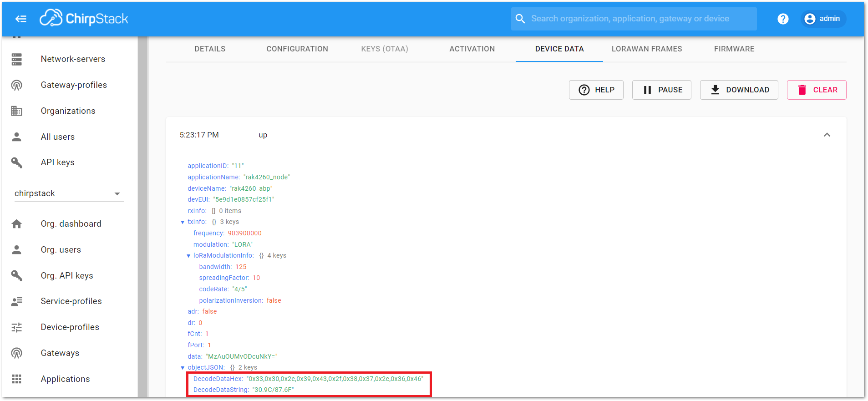Click the Network-servers icon in sidebar
Viewport: 868px width, 401px height.
click(17, 59)
